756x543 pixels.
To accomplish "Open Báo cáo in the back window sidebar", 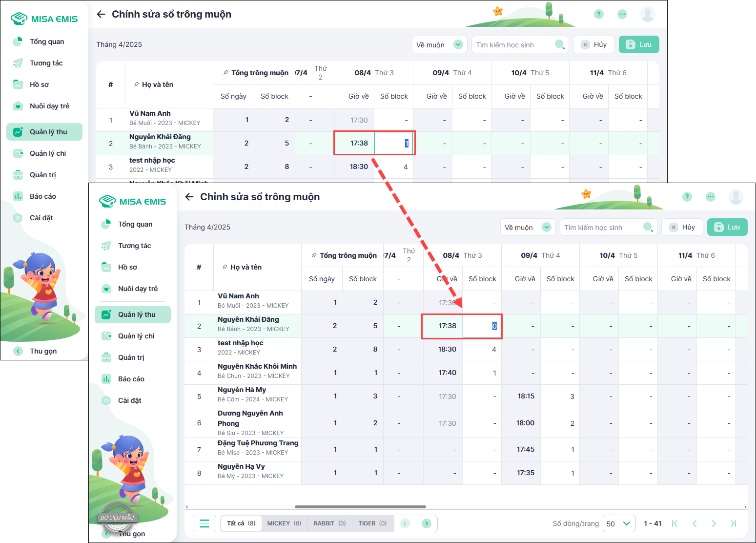I will pyautogui.click(x=44, y=196).
